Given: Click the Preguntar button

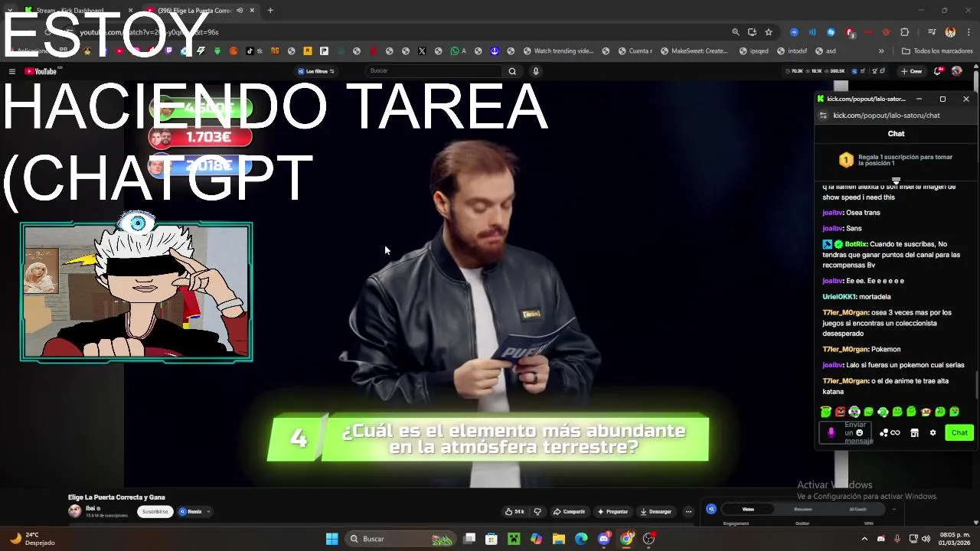Looking at the screenshot, I should coord(612,511).
